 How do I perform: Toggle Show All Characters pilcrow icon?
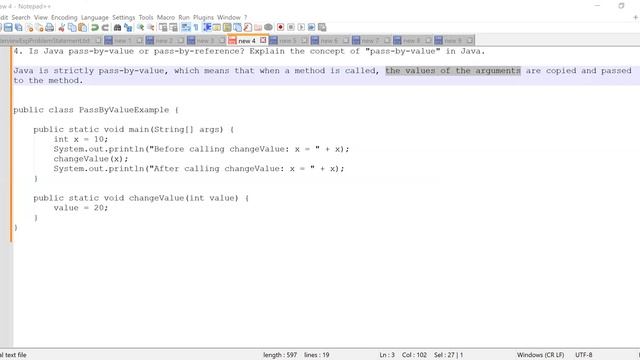(196, 27)
